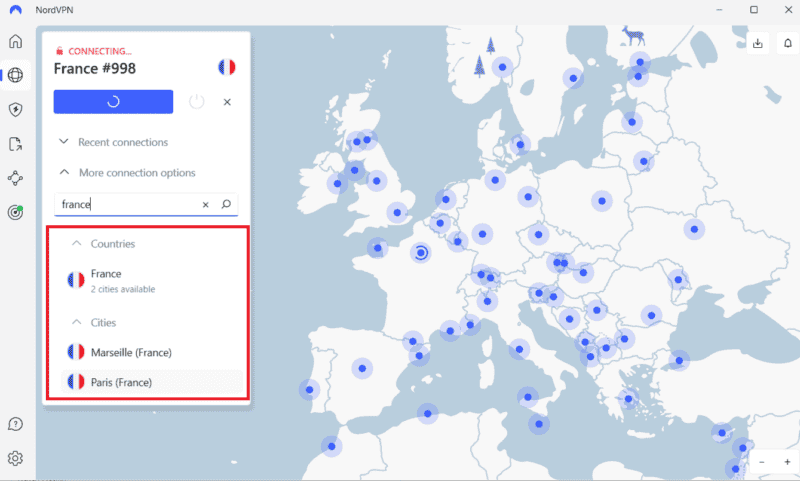Click the Spain server dot on map
Screen dimensions: 800x481
pos(362,368)
